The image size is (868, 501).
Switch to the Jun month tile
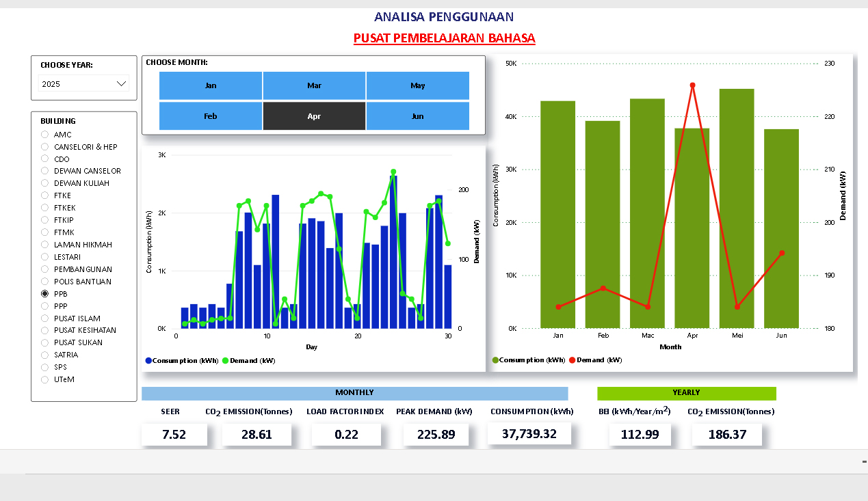pyautogui.click(x=417, y=116)
